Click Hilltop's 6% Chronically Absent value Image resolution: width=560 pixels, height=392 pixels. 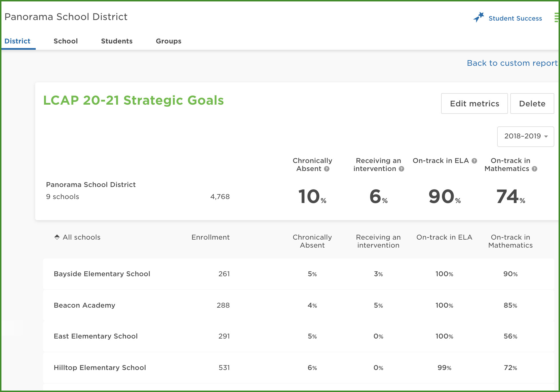click(x=312, y=367)
